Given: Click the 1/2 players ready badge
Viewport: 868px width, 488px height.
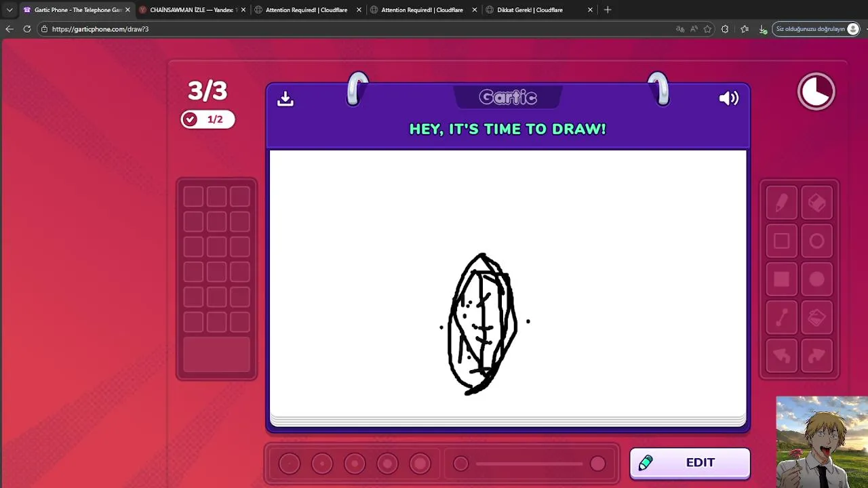Looking at the screenshot, I should (x=208, y=119).
